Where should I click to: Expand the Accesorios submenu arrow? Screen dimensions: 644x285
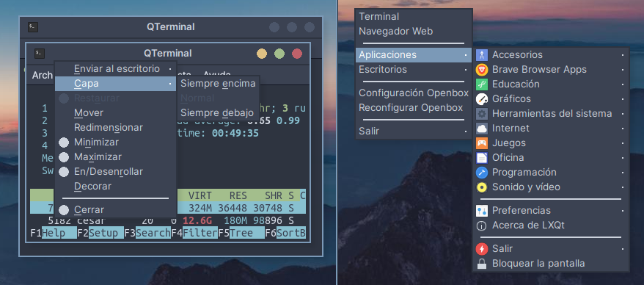[x=623, y=54]
